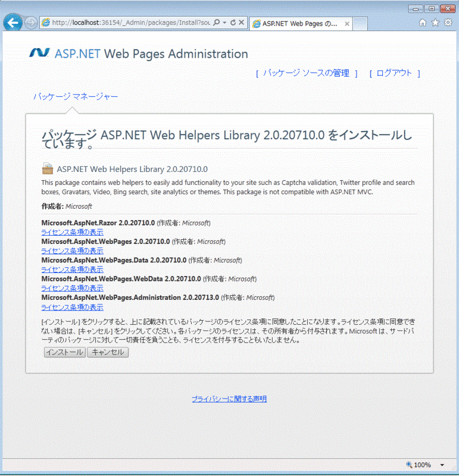Click the text Microsoft.AspNet.Razor 2.0.20710.0
459x476 pixels.
(98, 223)
